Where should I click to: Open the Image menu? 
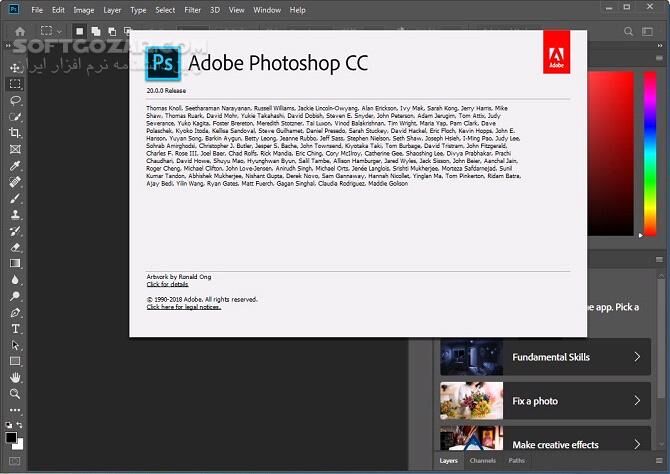pos(84,10)
